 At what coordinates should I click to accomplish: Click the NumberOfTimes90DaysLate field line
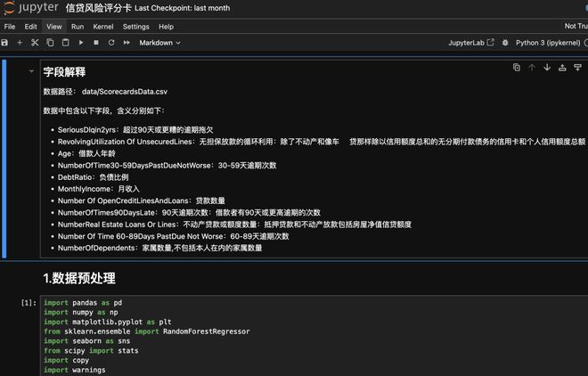tap(189, 213)
